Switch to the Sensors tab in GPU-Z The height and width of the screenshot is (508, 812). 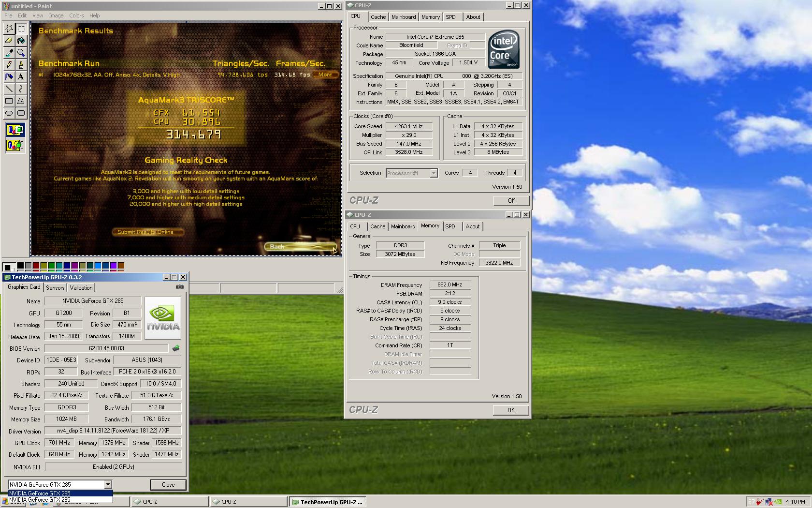click(x=55, y=288)
